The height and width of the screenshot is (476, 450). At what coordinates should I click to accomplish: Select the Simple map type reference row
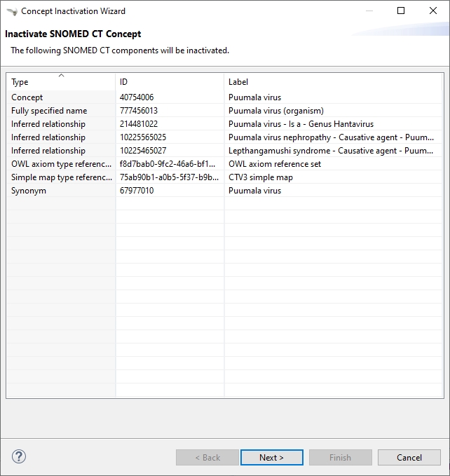pos(61,177)
